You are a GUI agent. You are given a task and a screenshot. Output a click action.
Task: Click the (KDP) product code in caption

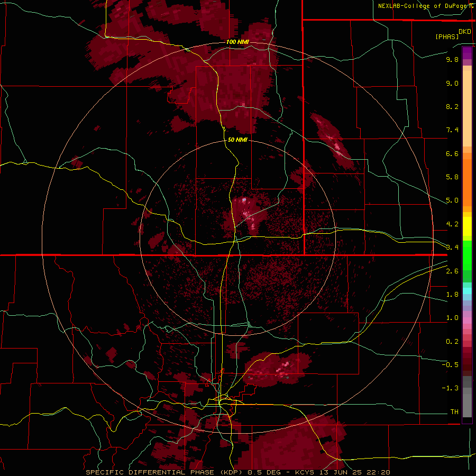tap(232, 472)
